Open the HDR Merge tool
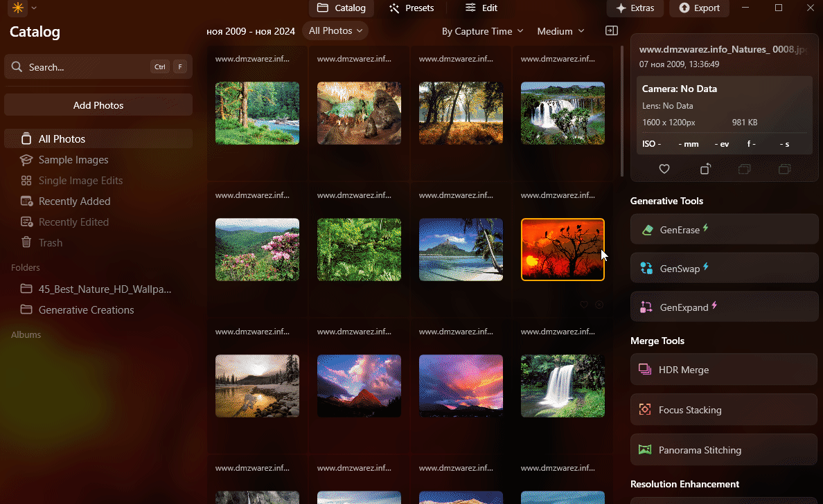This screenshot has width=823, height=504. coord(724,370)
